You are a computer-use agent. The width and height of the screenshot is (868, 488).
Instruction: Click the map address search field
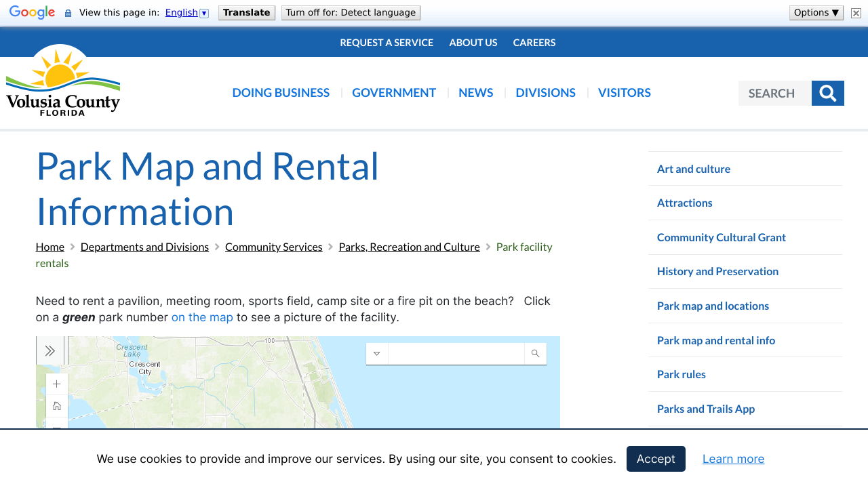pos(456,354)
